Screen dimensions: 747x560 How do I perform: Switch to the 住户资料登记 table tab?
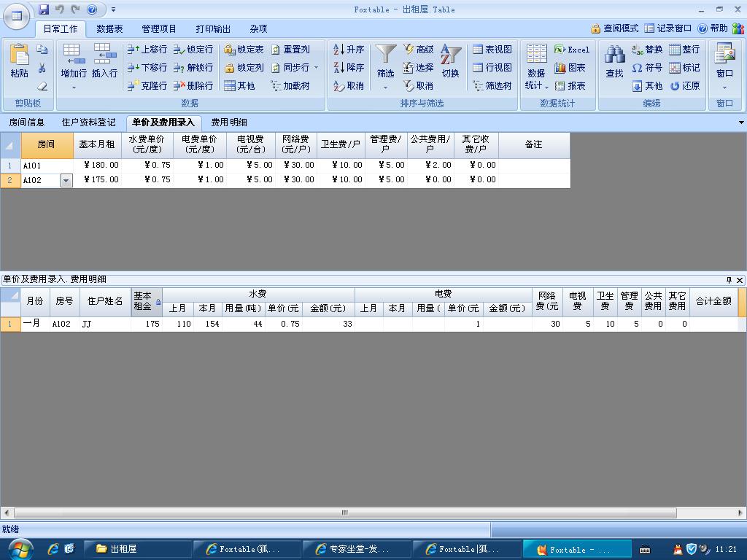point(88,122)
